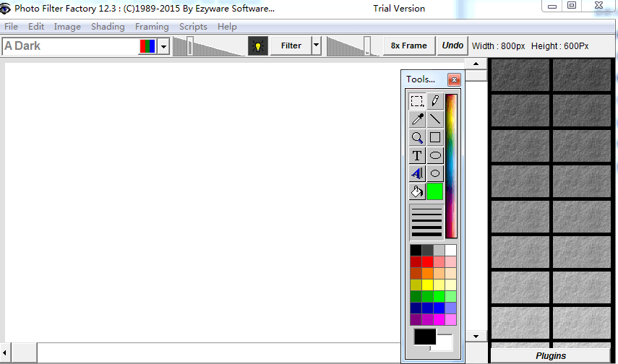Open the Scripts menu
618x364 pixels.
tap(193, 27)
